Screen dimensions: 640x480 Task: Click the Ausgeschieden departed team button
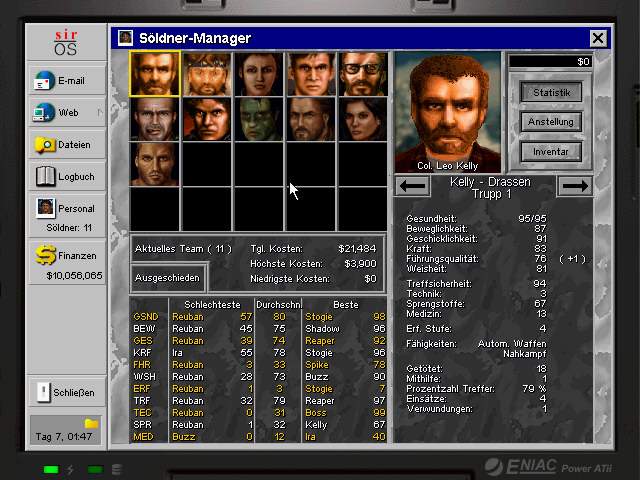(x=168, y=278)
